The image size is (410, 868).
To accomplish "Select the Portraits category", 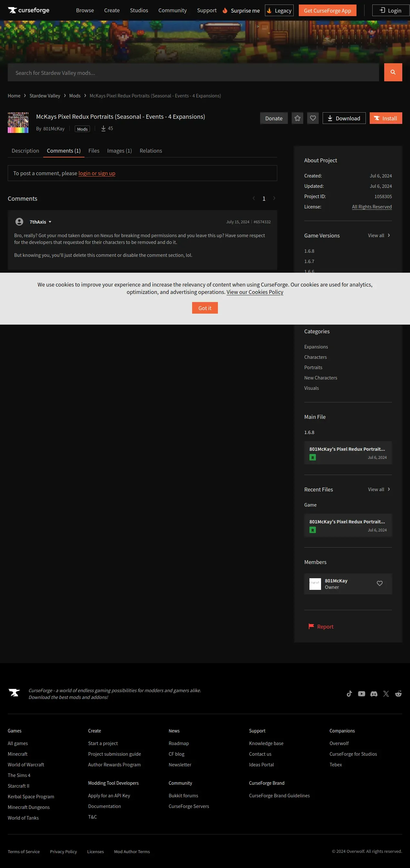I will click(x=313, y=368).
